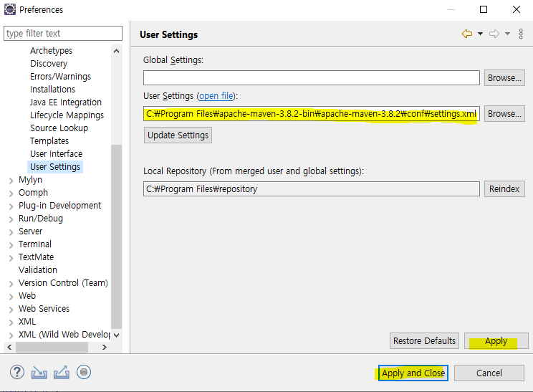Click the Global Settings path field
The image size is (533, 392).
point(311,78)
